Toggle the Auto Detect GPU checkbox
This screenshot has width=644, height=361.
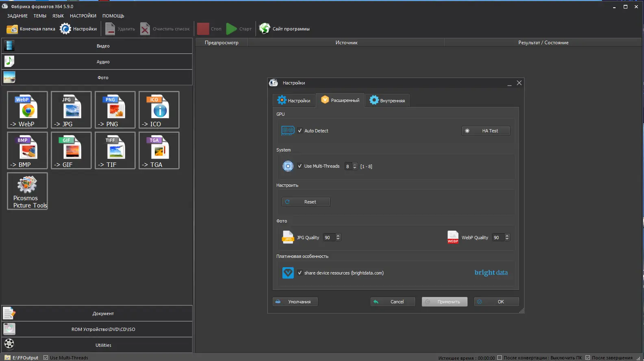[300, 131]
